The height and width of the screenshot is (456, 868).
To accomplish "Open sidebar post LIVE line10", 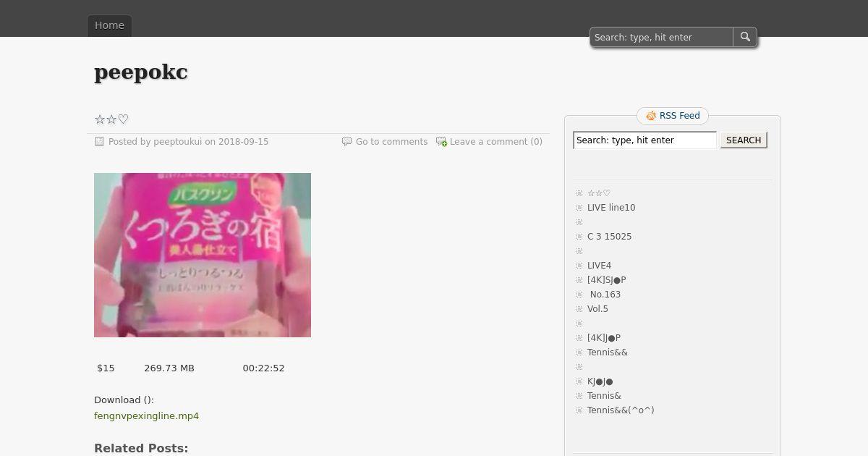I will 611,208.
